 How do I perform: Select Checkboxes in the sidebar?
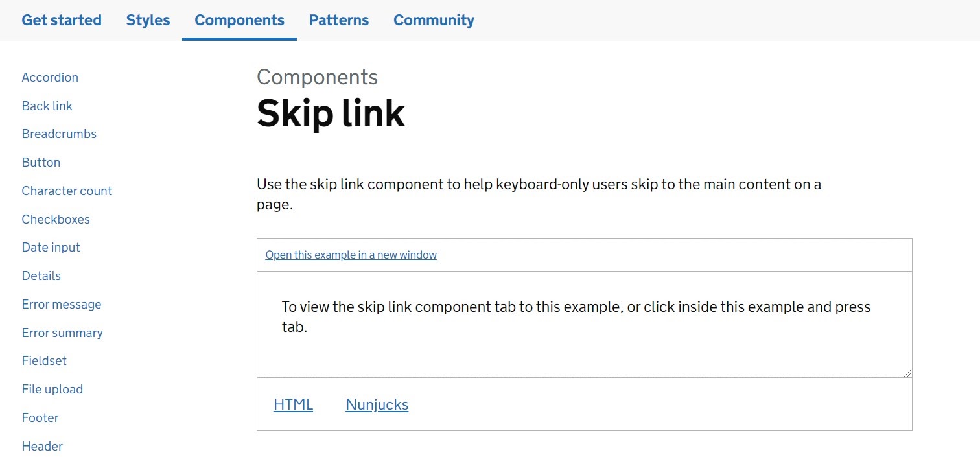[x=56, y=219]
